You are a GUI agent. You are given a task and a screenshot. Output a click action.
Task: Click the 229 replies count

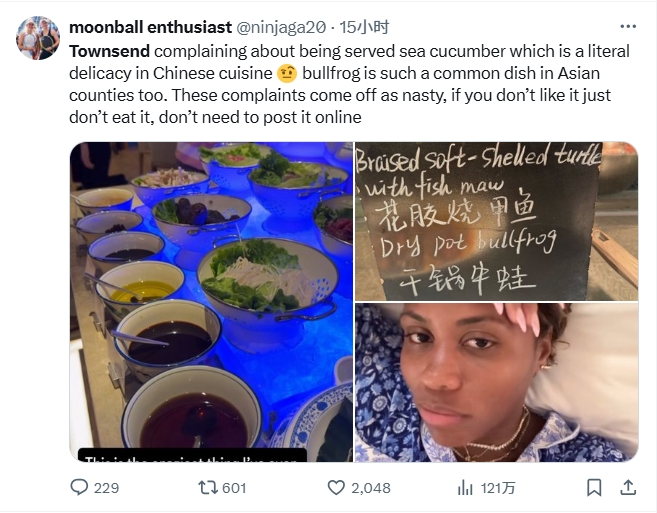[106, 488]
